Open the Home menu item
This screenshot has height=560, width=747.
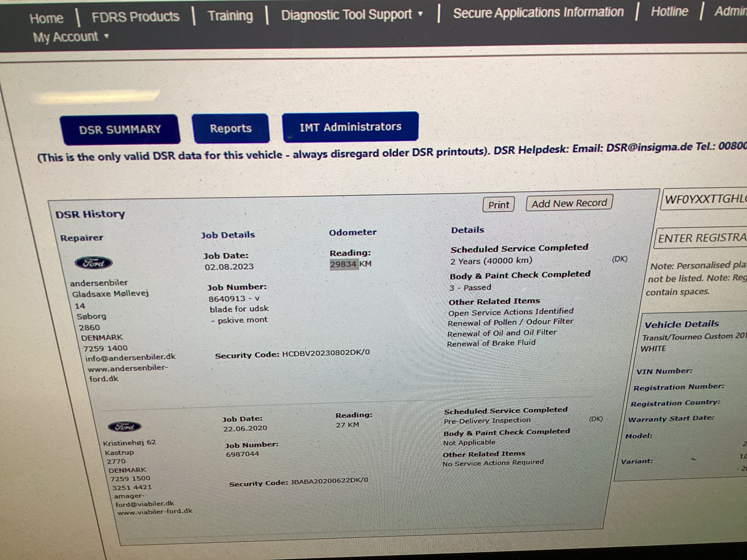pyautogui.click(x=46, y=18)
